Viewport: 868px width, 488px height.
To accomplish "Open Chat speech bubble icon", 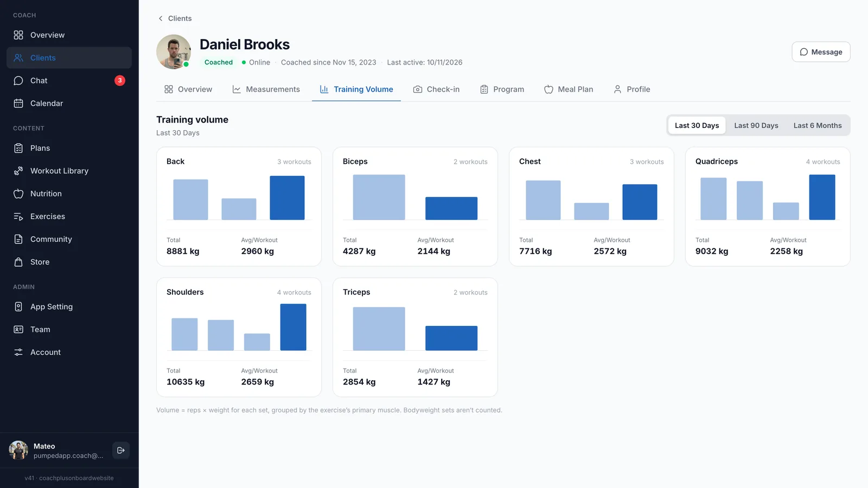I will tap(18, 81).
